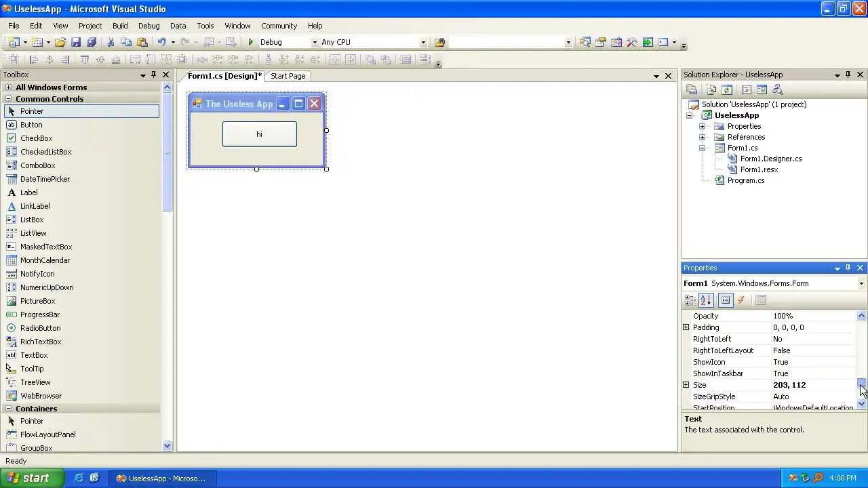Click the Refresh icon in Solution Explorer
The width and height of the screenshot is (868, 488).
[x=726, y=89]
